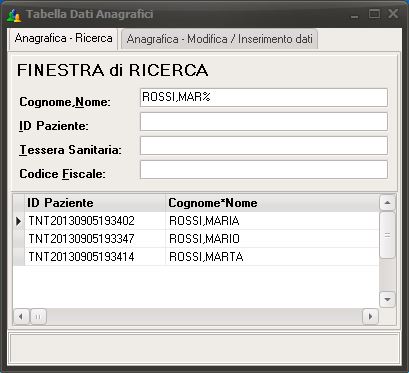Select patient ID TNT20130905193414

pos(95,257)
